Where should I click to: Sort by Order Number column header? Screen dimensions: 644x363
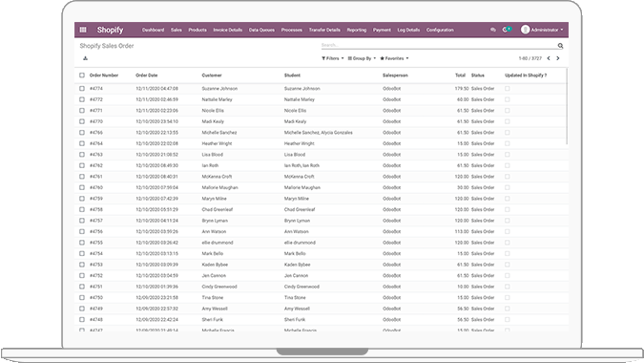[x=104, y=75]
